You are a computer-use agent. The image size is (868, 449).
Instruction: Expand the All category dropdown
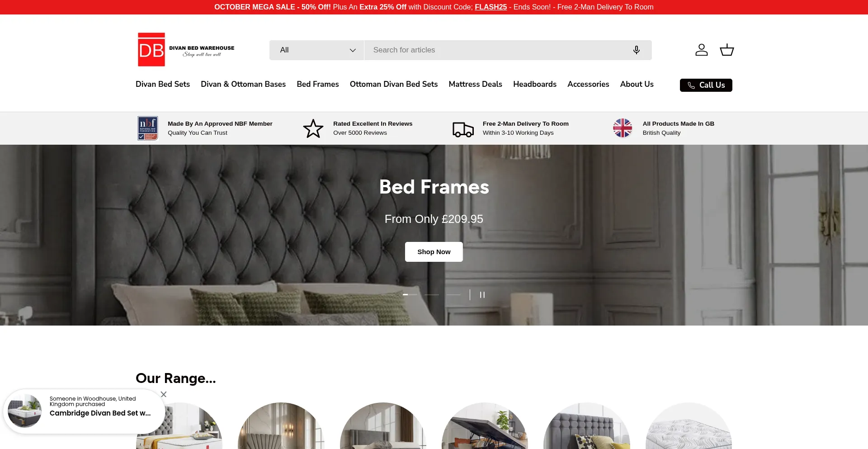(316, 50)
